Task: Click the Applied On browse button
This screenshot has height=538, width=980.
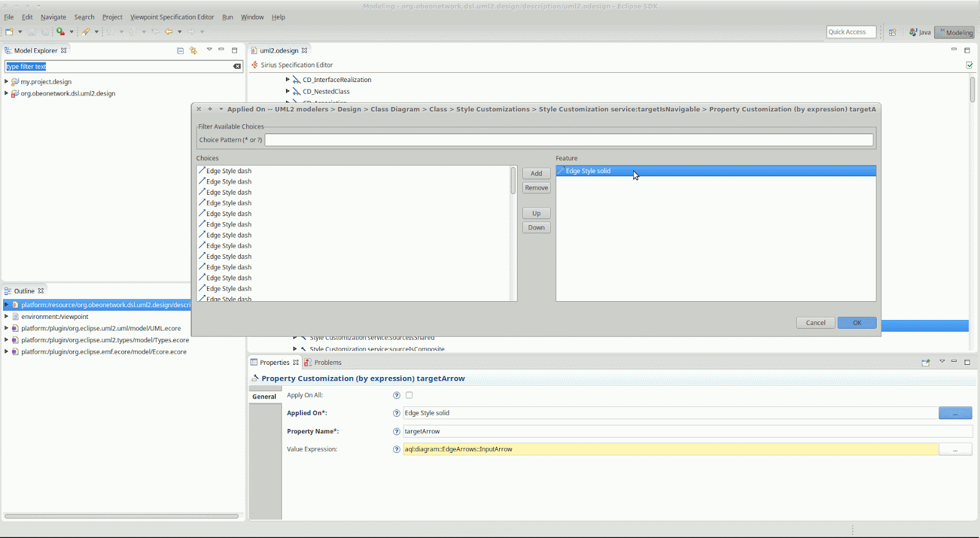Action: click(955, 413)
